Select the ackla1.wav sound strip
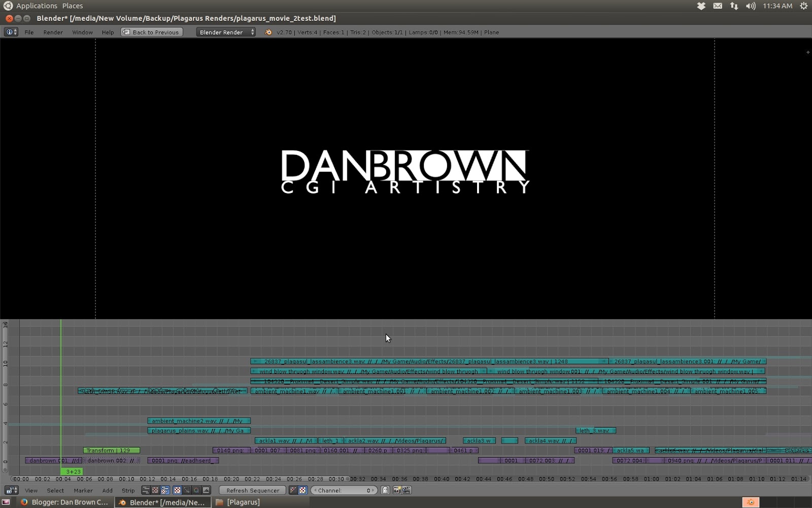812x508 pixels. point(286,440)
